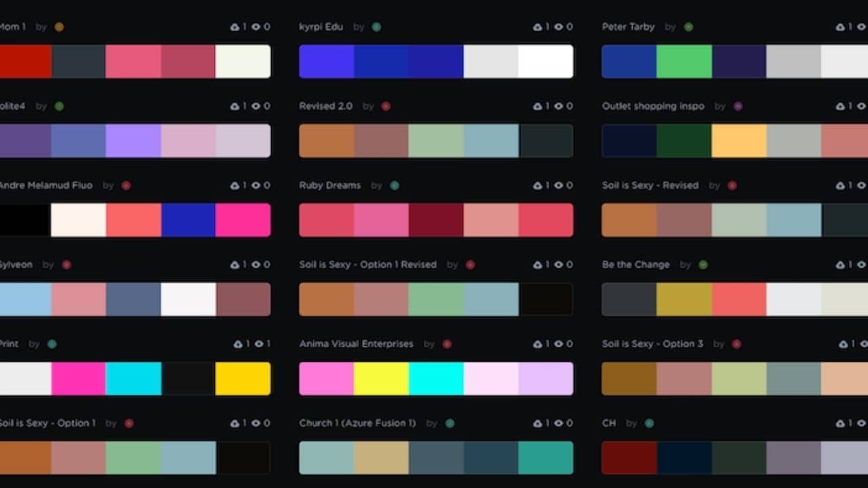
Task: Pick the cyan swatch in the Print palette
Action: [x=133, y=378]
